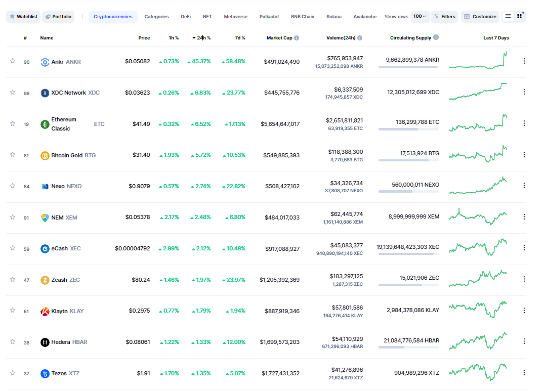The width and height of the screenshot is (542, 392).
Task: Open more options for Klaytn row
Action: [524, 311]
